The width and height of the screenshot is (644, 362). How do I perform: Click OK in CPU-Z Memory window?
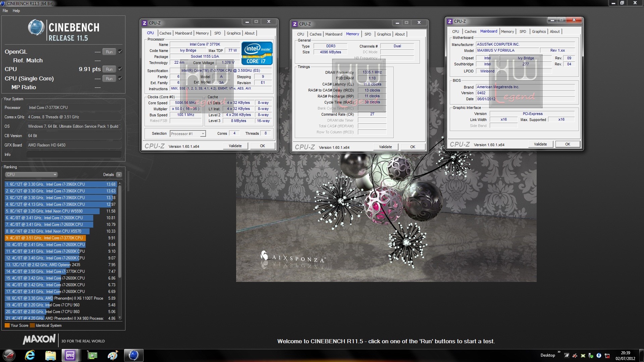[x=413, y=147]
